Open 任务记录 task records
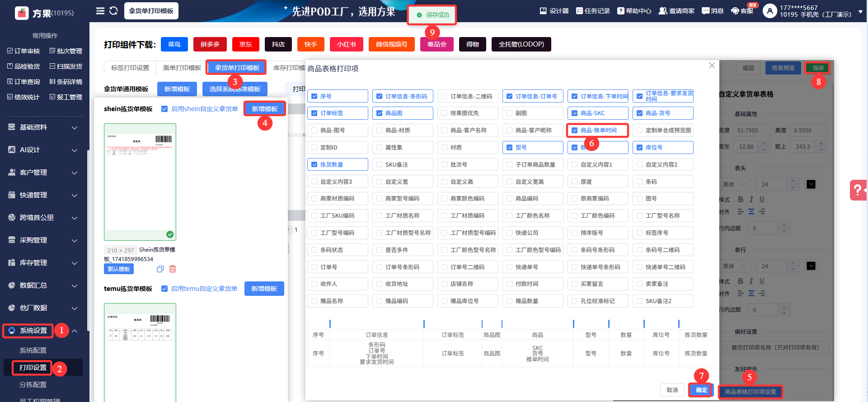The height and width of the screenshot is (402, 868). (593, 11)
